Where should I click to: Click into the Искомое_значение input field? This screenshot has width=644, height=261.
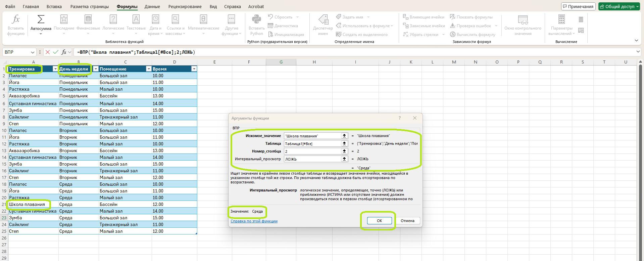coord(312,136)
